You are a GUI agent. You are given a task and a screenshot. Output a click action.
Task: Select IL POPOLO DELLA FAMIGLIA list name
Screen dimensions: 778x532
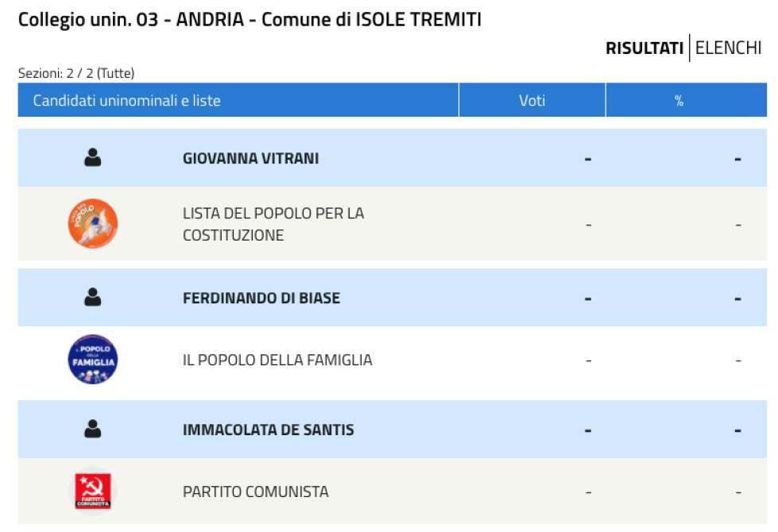coord(277,360)
